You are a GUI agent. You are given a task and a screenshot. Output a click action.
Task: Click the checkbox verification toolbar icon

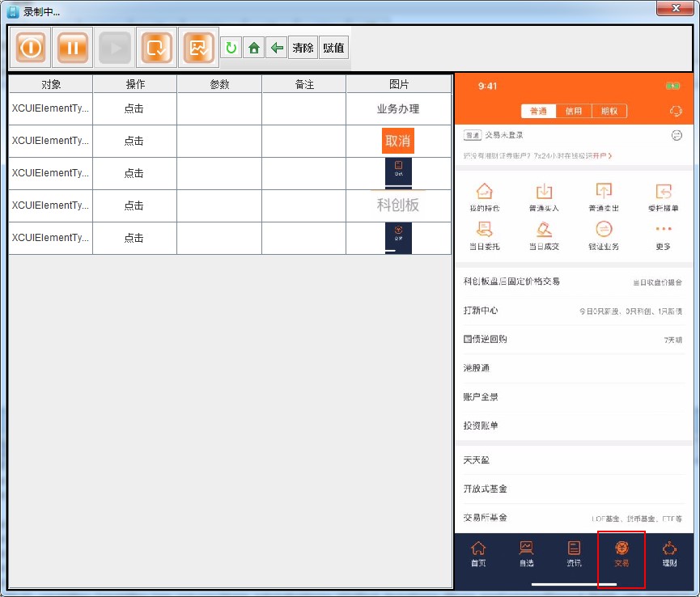click(156, 48)
